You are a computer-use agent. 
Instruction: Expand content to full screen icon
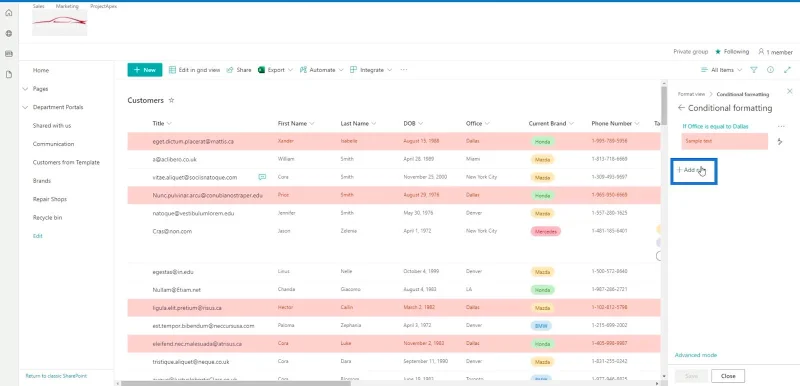click(787, 70)
